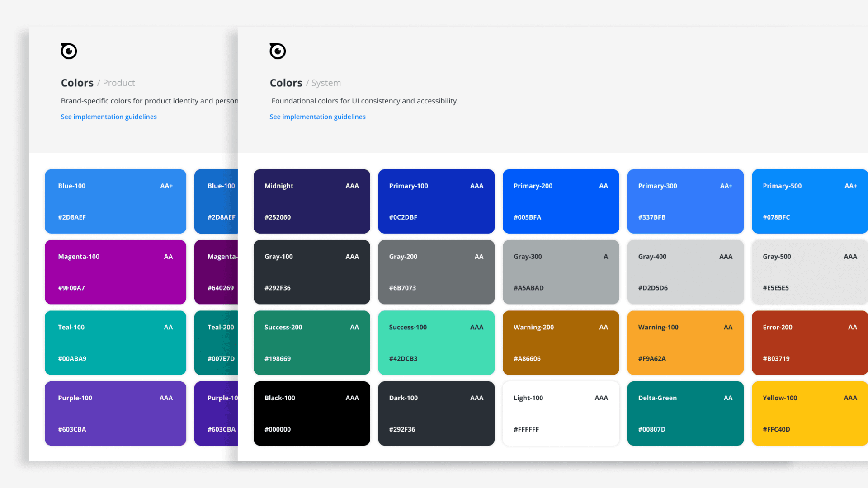
Task: Click the Success-200 color swatch
Action: coord(312,343)
